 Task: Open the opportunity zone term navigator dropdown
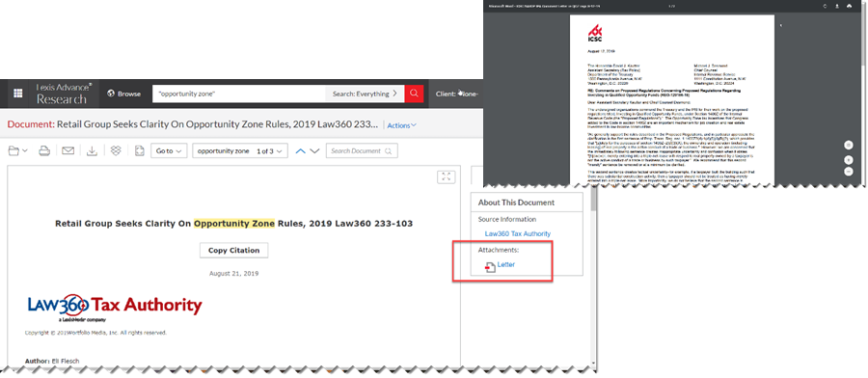point(240,150)
